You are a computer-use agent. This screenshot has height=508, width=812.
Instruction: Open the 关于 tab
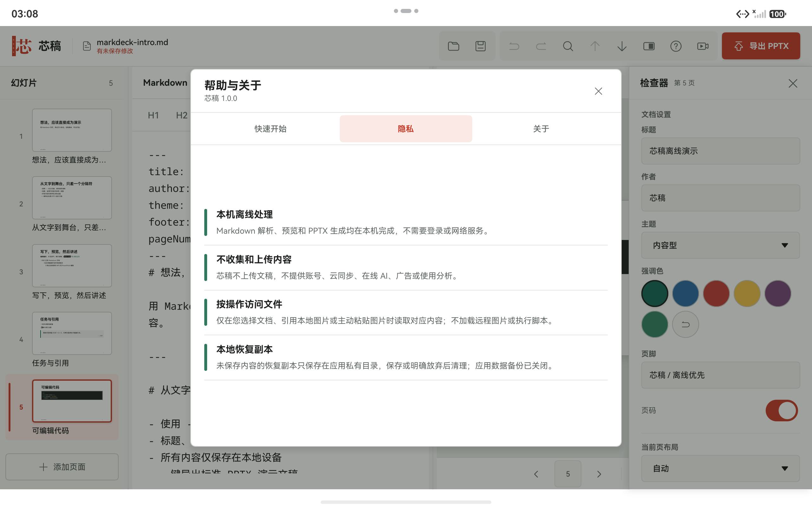pyautogui.click(x=541, y=129)
